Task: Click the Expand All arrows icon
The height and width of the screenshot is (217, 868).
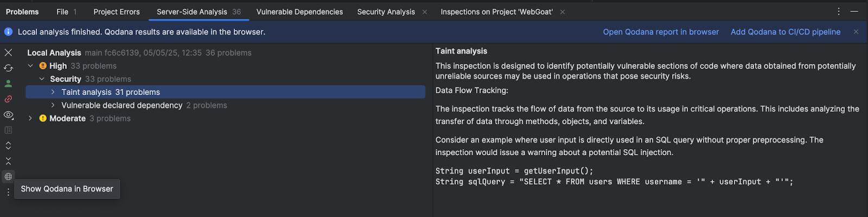Action: 8,145
